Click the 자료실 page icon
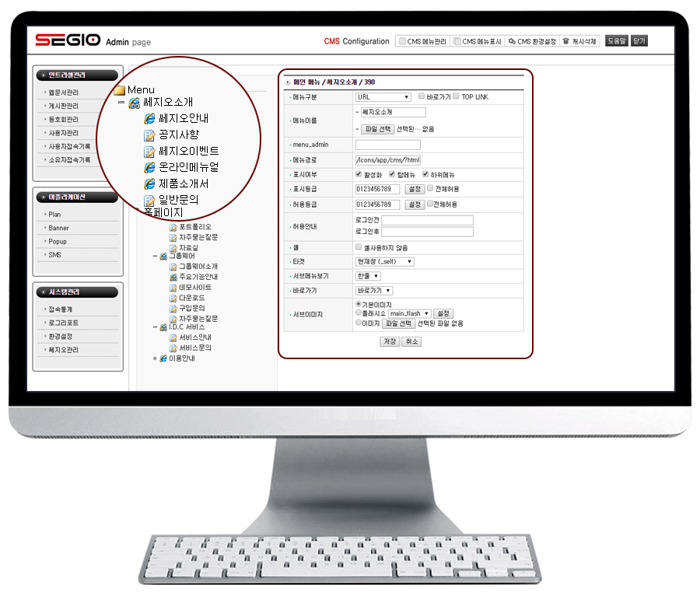The image size is (700, 594). coord(173,248)
